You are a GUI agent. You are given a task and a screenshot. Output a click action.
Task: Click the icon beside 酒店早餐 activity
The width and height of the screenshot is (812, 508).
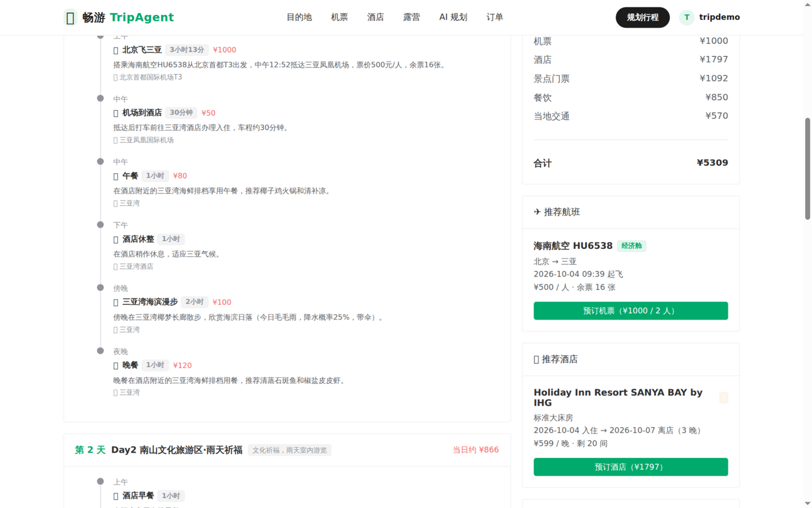click(116, 496)
